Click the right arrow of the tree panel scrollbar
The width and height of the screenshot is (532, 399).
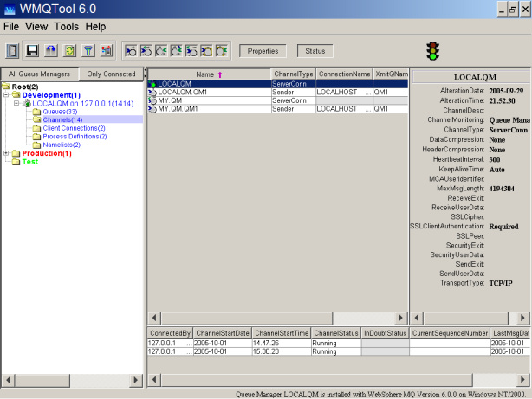(x=136, y=380)
